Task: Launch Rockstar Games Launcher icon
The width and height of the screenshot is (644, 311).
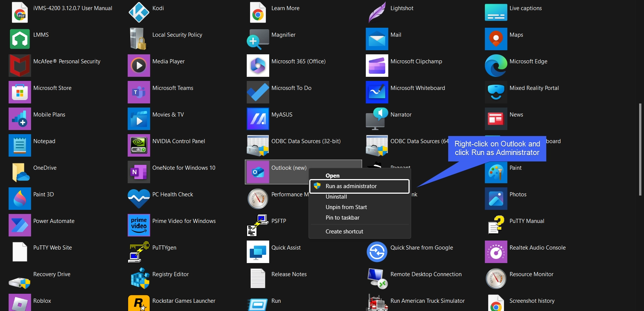Action: coord(139,303)
